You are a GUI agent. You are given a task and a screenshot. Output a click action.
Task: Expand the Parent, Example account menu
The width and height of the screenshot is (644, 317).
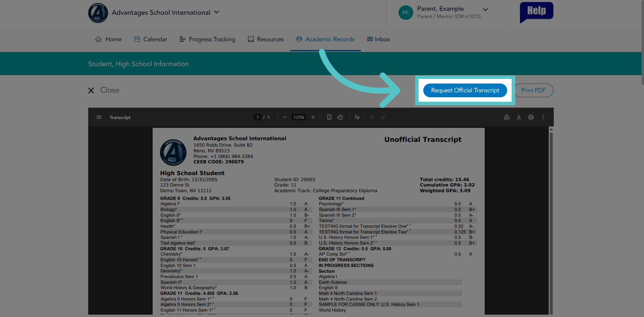(x=485, y=10)
